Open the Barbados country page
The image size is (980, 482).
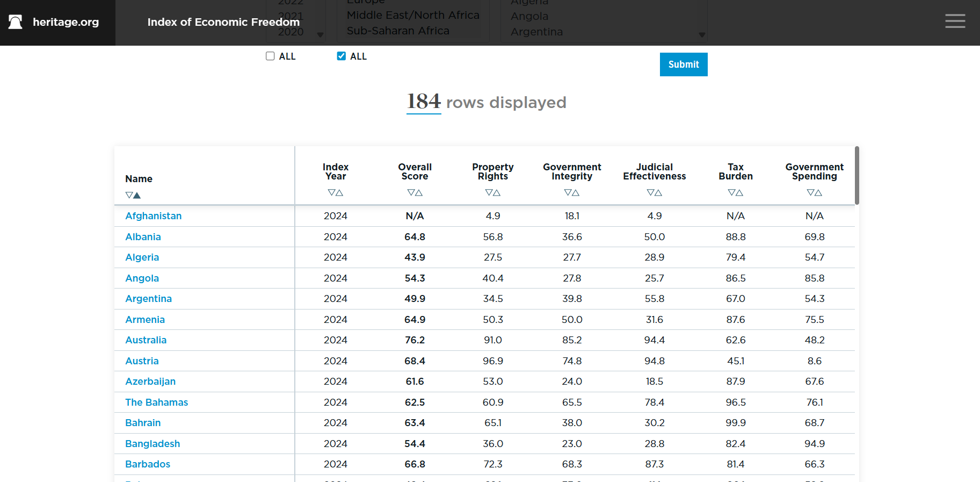[x=148, y=464]
